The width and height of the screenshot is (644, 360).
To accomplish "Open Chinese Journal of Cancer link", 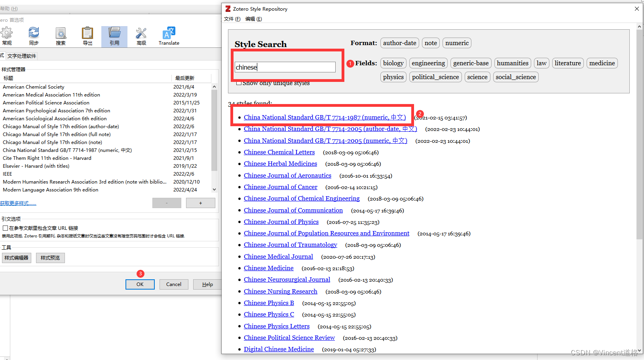I will pyautogui.click(x=280, y=187).
